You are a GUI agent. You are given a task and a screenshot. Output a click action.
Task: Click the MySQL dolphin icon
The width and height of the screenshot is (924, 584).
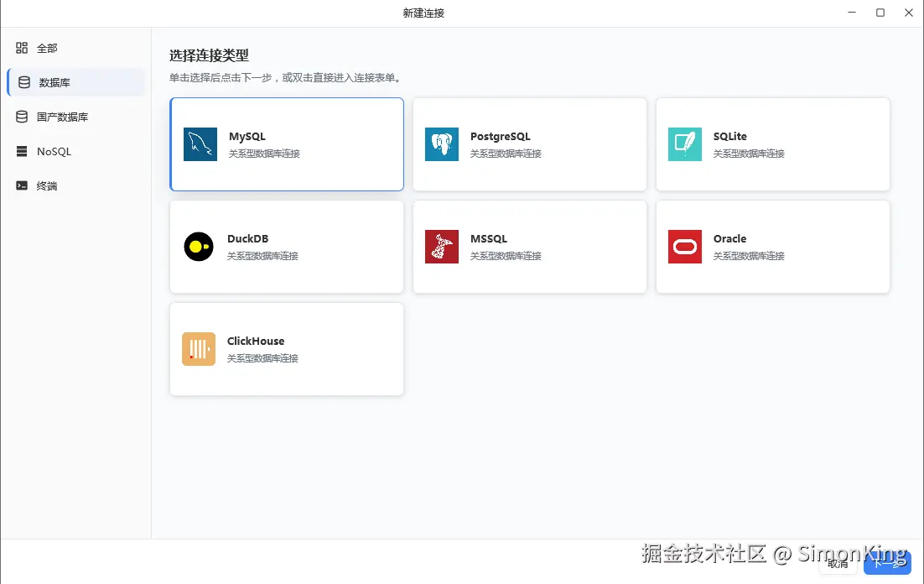click(200, 144)
